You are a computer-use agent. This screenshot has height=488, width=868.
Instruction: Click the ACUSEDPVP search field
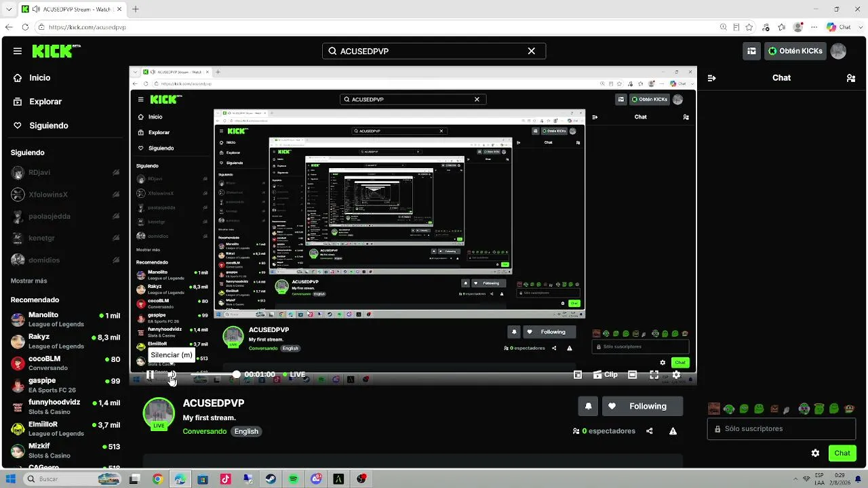pyautogui.click(x=434, y=51)
